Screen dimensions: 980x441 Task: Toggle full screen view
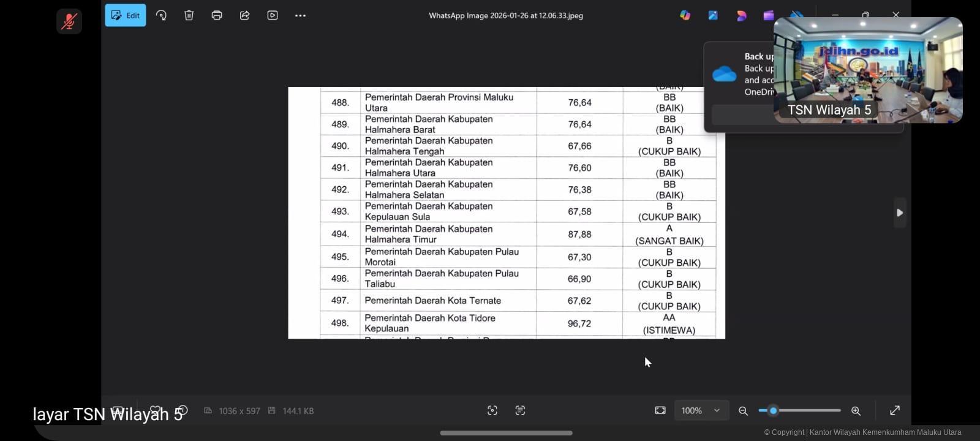(x=895, y=410)
